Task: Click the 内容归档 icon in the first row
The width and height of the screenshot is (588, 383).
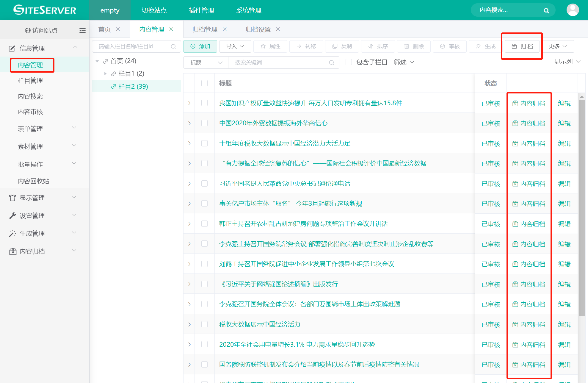Action: point(515,103)
